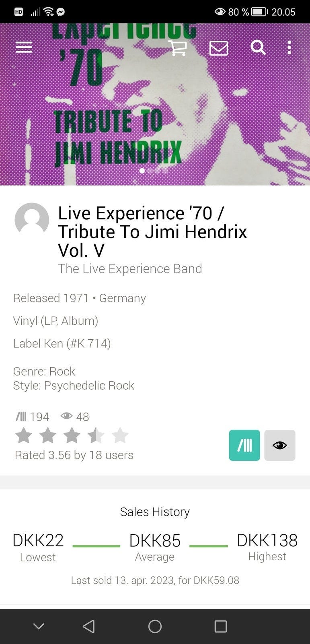Viewport: 310px width, 644px height.
Task: Select the third image carousel dot
Action: point(157,171)
